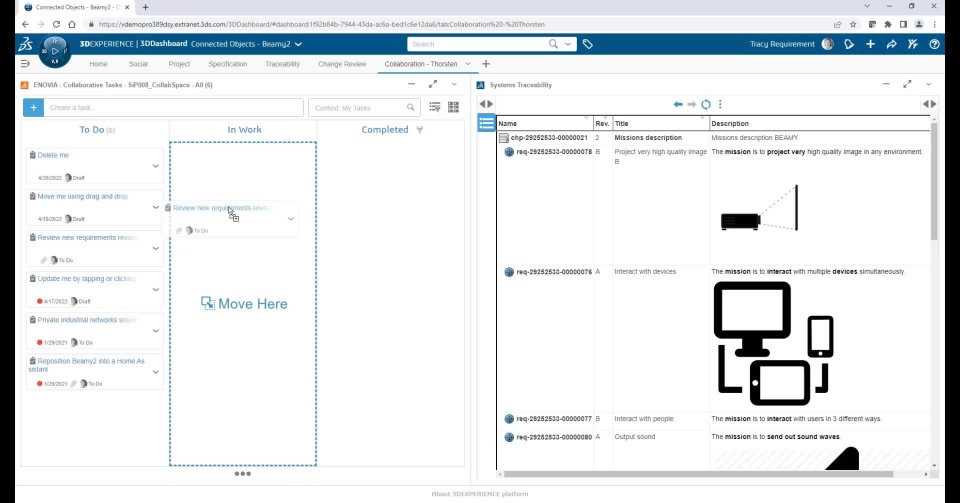Expand the Delete me task chevron
The image size is (960, 503).
tap(156, 166)
